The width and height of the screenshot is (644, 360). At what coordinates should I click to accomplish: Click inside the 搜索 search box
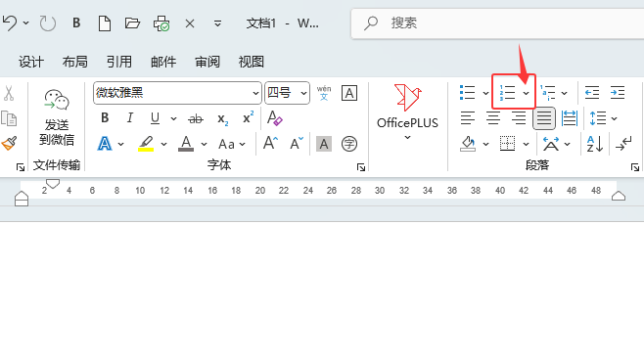coord(497,22)
